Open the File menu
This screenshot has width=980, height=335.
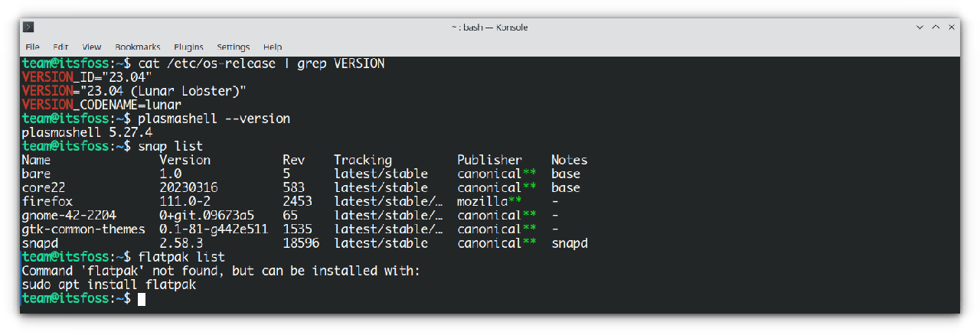pyautogui.click(x=32, y=47)
